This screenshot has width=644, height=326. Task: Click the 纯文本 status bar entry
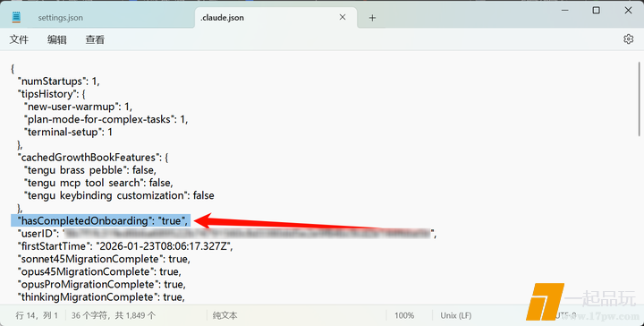tap(225, 315)
